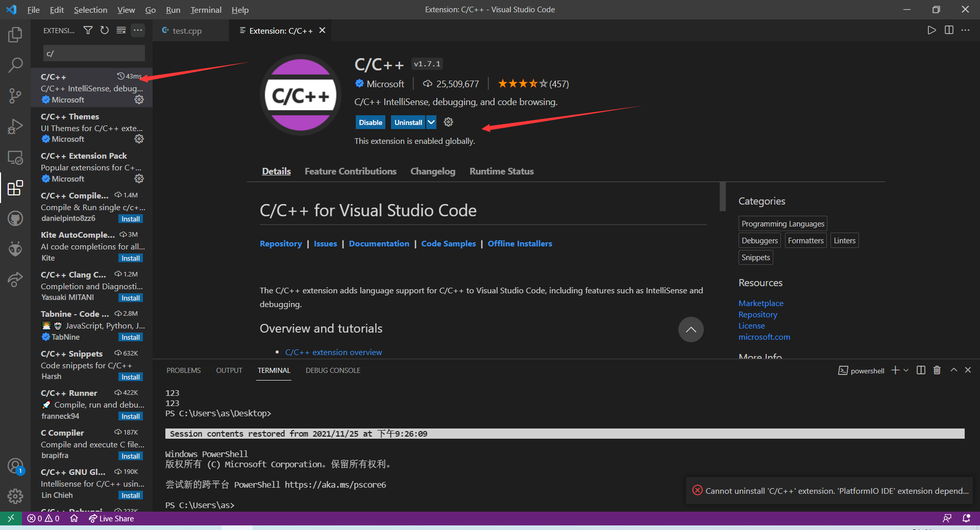Screen dimensions: 980x530
Task: Install the Kite AutoComplete extension
Action: (x=131, y=258)
